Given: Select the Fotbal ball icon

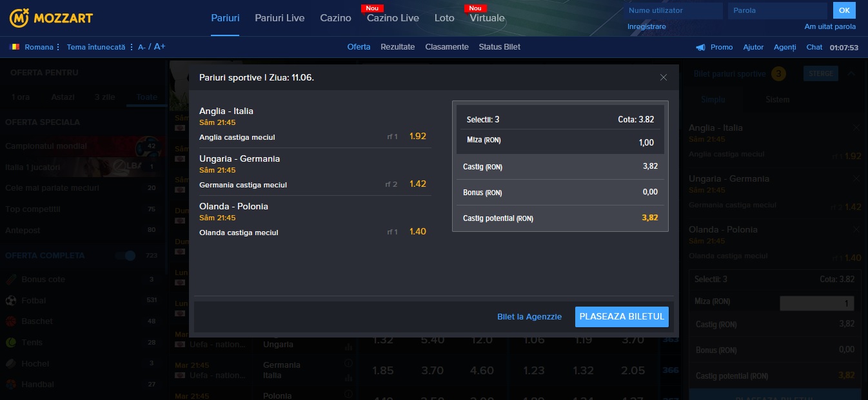Looking at the screenshot, I should tap(11, 300).
